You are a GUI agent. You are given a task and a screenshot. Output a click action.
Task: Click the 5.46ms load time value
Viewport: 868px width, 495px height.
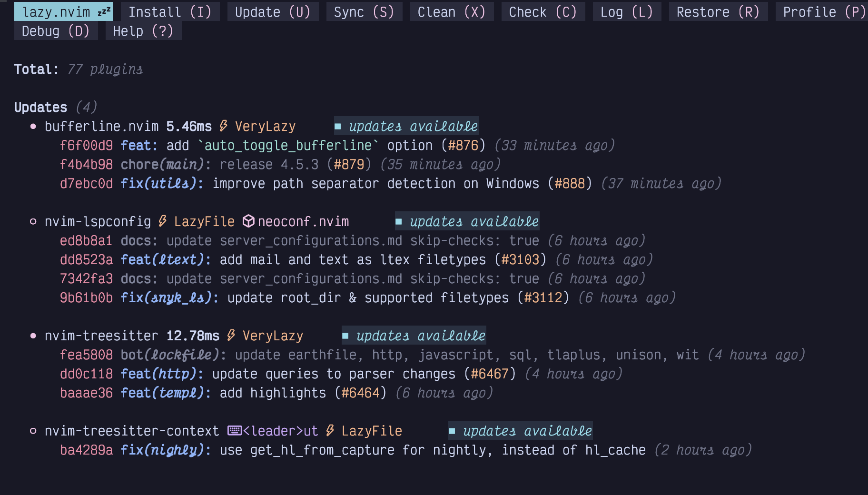click(x=189, y=126)
